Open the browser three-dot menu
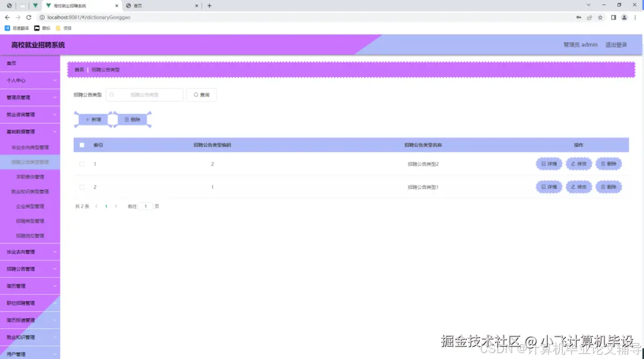Image resolution: width=644 pixels, height=359 pixels. pos(635,17)
